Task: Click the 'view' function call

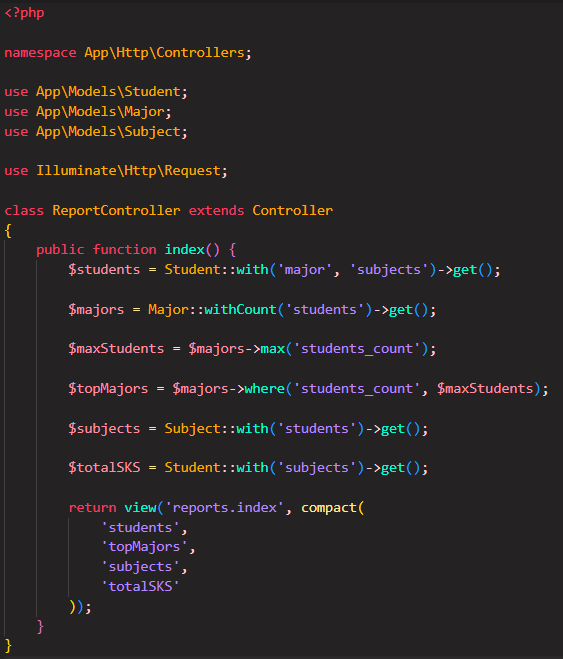Action: [140, 508]
